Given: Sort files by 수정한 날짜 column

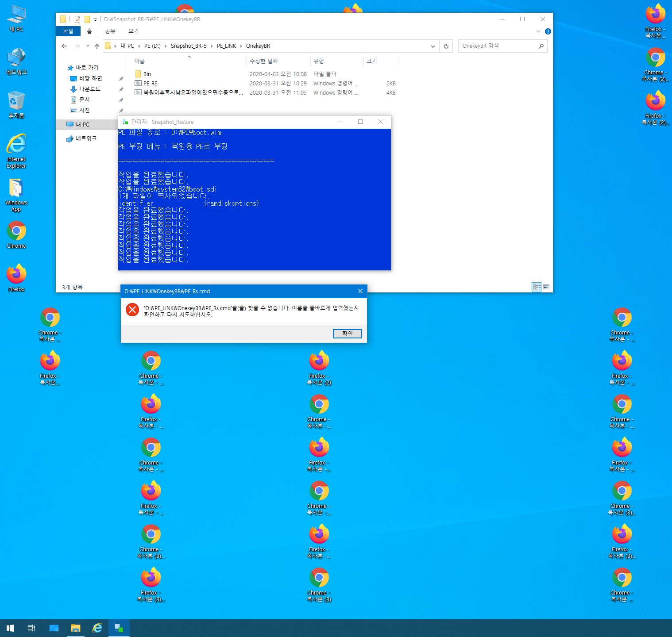Looking at the screenshot, I should 278,61.
